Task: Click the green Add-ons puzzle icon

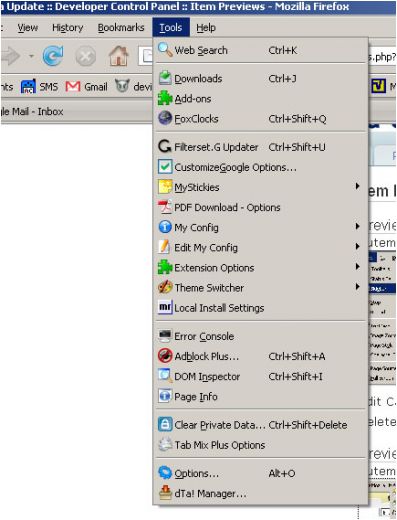Action: pos(165,98)
